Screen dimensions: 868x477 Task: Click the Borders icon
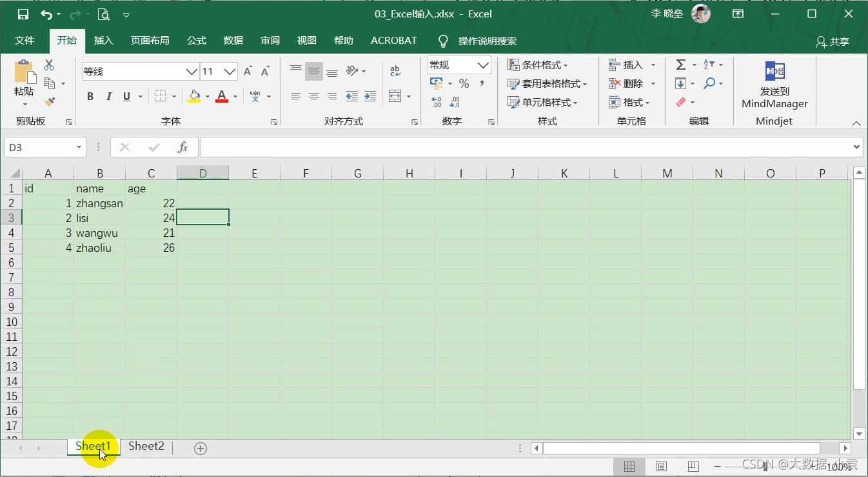(x=161, y=96)
